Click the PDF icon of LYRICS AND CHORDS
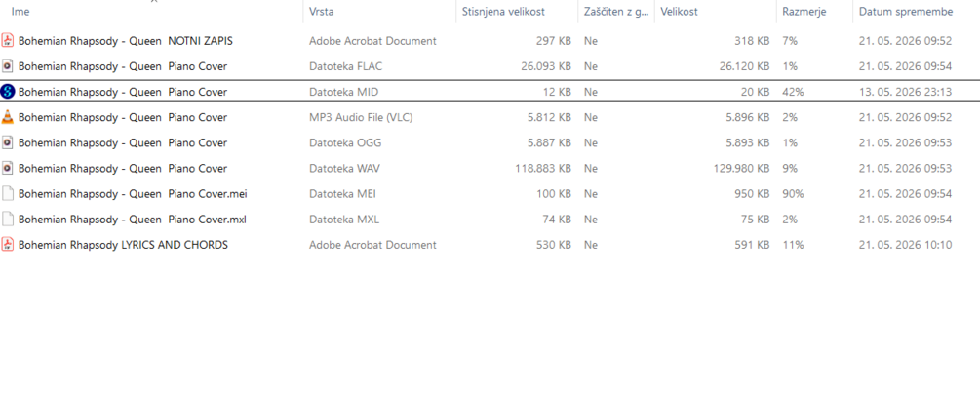The image size is (980, 400). pyautogui.click(x=8, y=245)
